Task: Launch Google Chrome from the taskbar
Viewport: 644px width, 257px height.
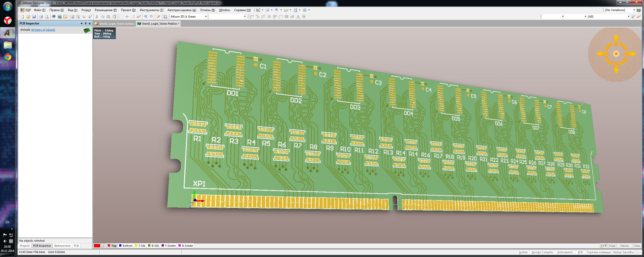Action: point(8,57)
